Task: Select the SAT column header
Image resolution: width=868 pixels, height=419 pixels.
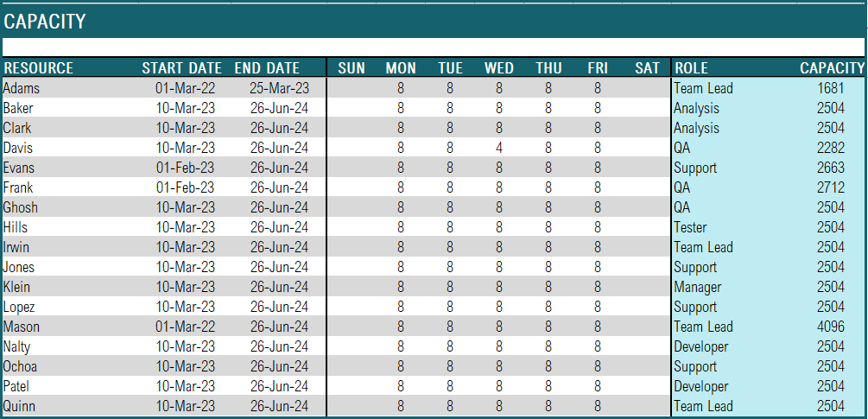Action: point(647,68)
